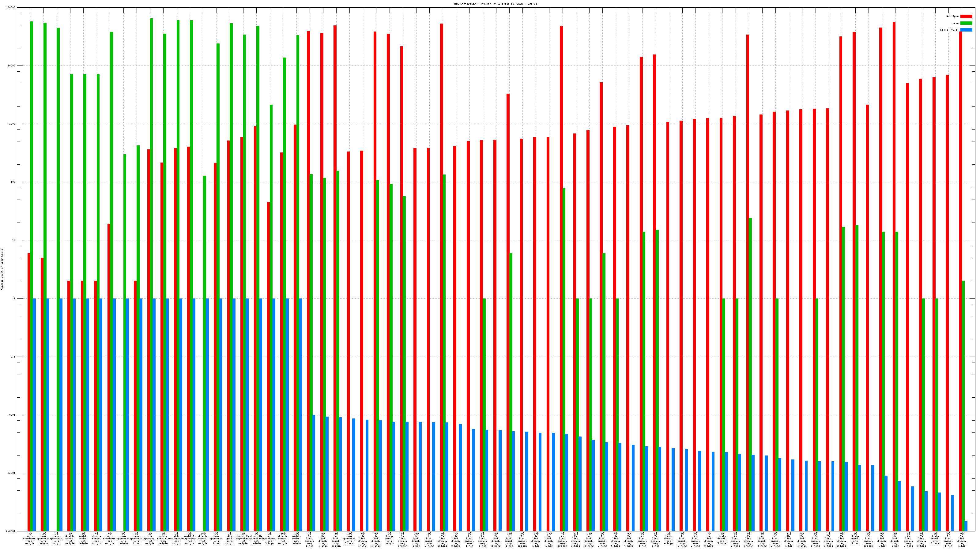Click the RBL Statistics chart title
980x551 pixels.
click(x=495, y=4)
